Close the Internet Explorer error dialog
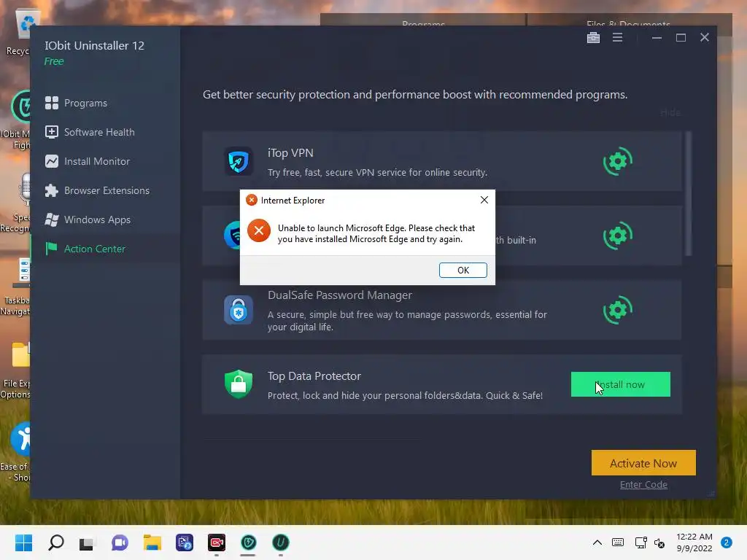 [484, 200]
